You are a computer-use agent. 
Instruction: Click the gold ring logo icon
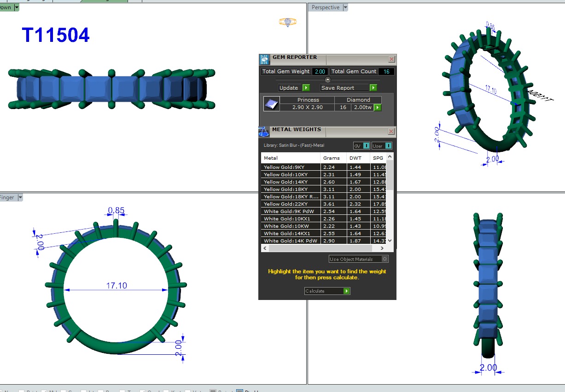point(288,22)
